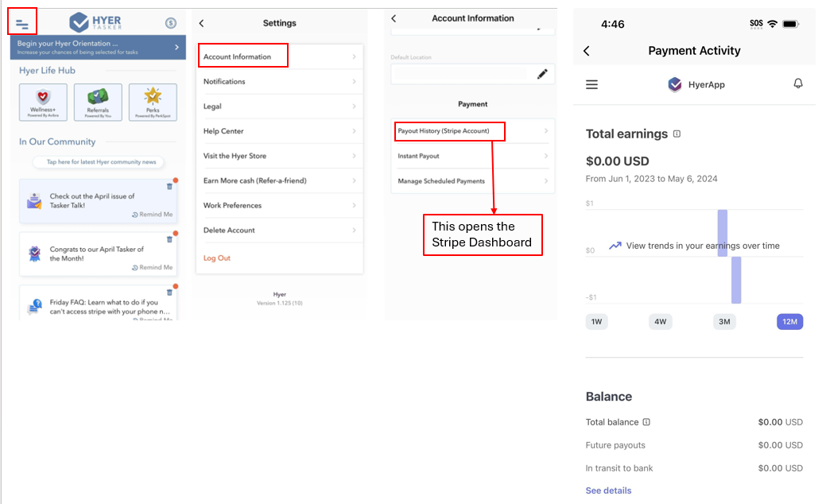Open notifications bell in HyerApp

[x=798, y=83]
